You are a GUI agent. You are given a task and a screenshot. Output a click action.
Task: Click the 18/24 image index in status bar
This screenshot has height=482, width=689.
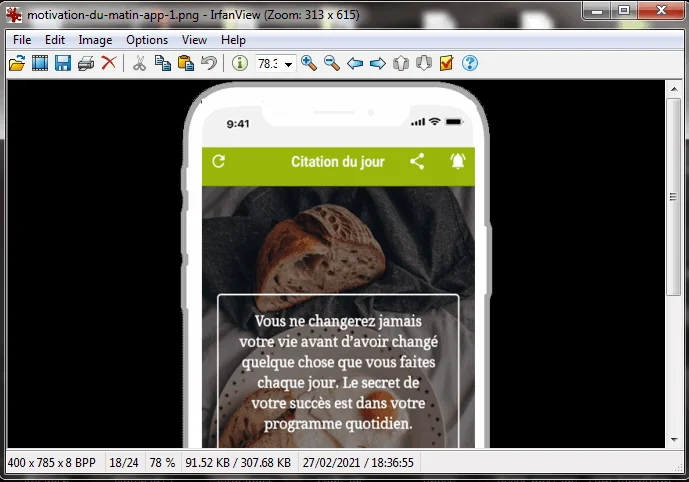coord(123,463)
